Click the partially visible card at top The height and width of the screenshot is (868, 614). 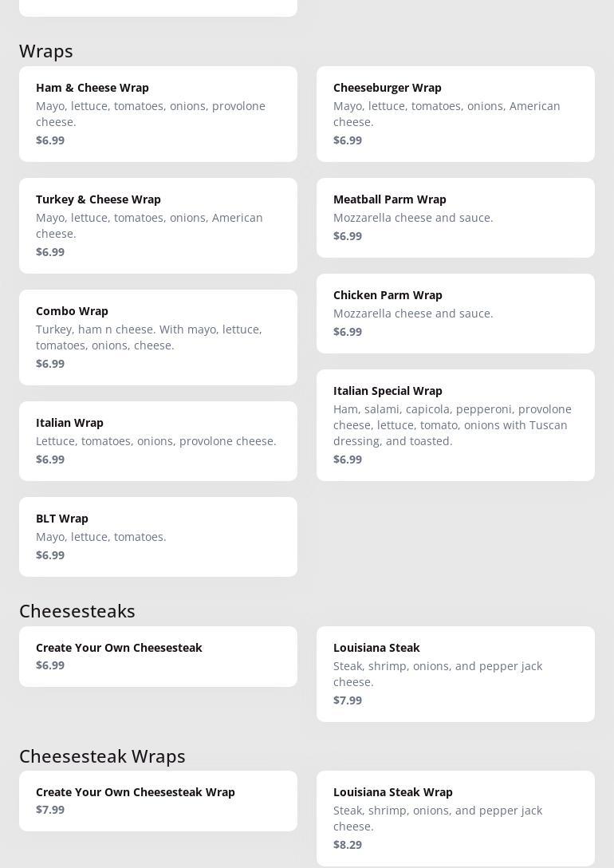tap(158, 6)
